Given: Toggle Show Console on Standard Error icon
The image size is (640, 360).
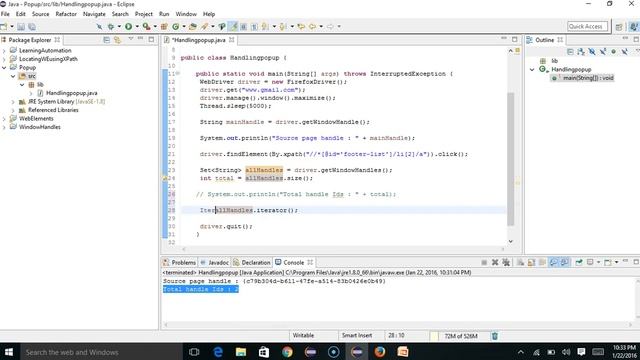Looking at the screenshot, I should click(564, 262).
